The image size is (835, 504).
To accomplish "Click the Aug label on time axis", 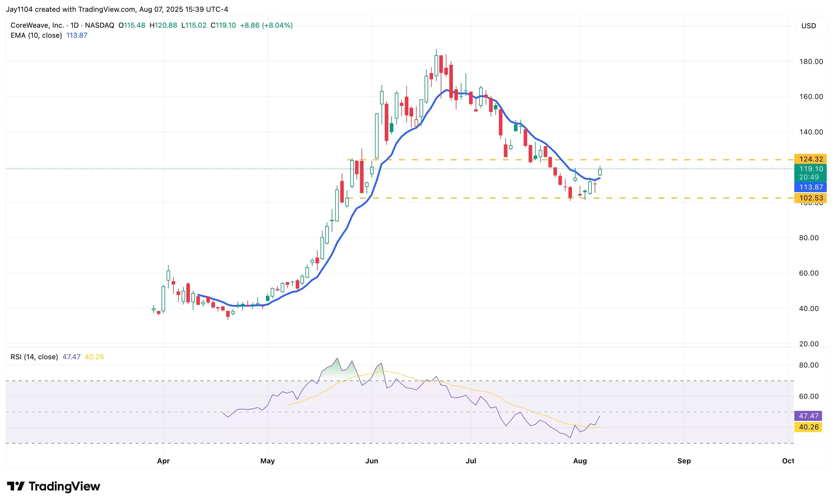I will 580,461.
